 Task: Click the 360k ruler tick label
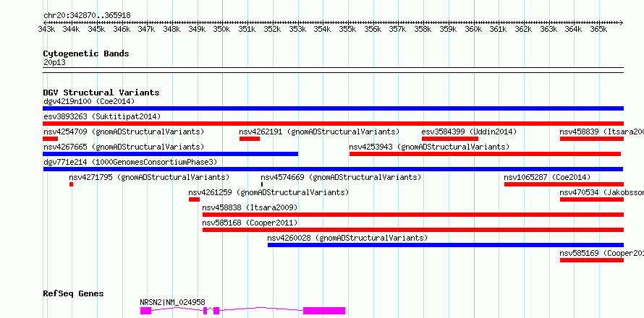473,30
